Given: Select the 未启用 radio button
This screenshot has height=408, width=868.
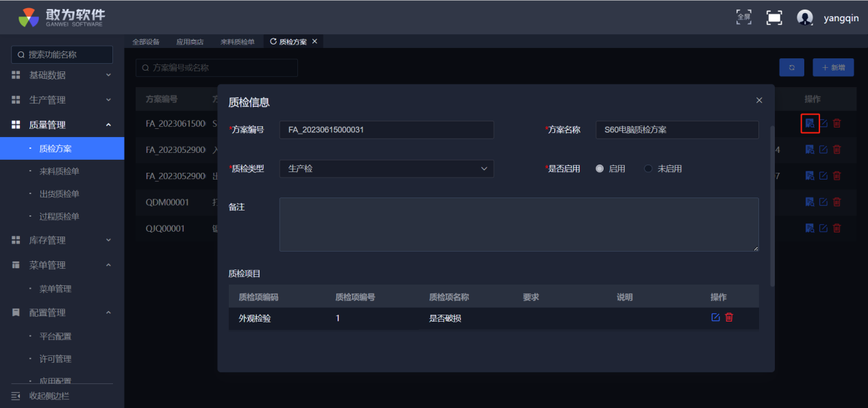Looking at the screenshot, I should tap(648, 169).
